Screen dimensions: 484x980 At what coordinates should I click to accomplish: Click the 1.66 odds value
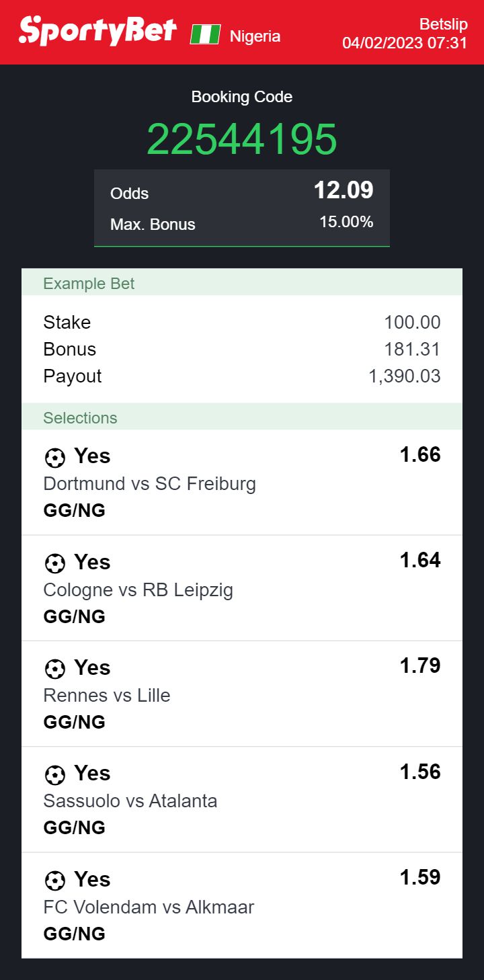420,455
